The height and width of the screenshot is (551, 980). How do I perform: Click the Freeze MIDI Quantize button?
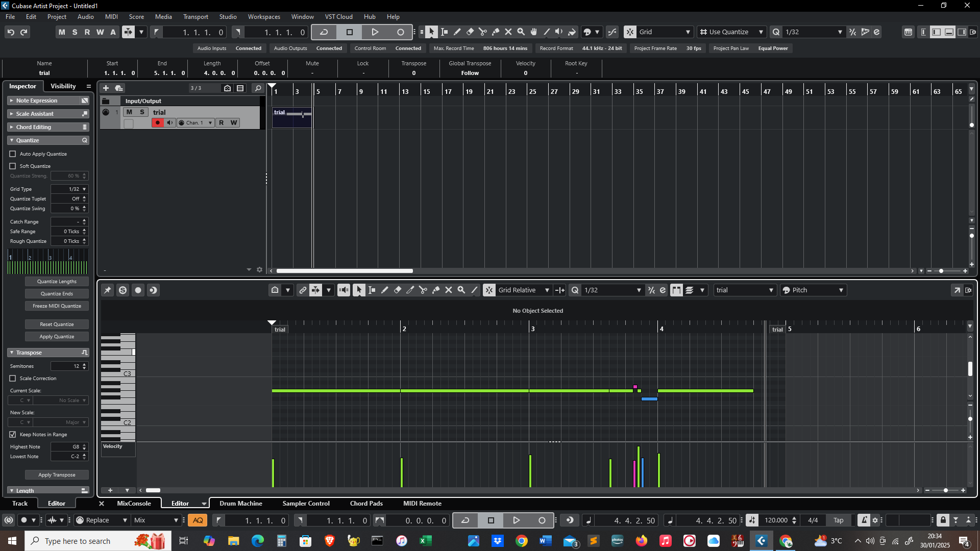57,306
